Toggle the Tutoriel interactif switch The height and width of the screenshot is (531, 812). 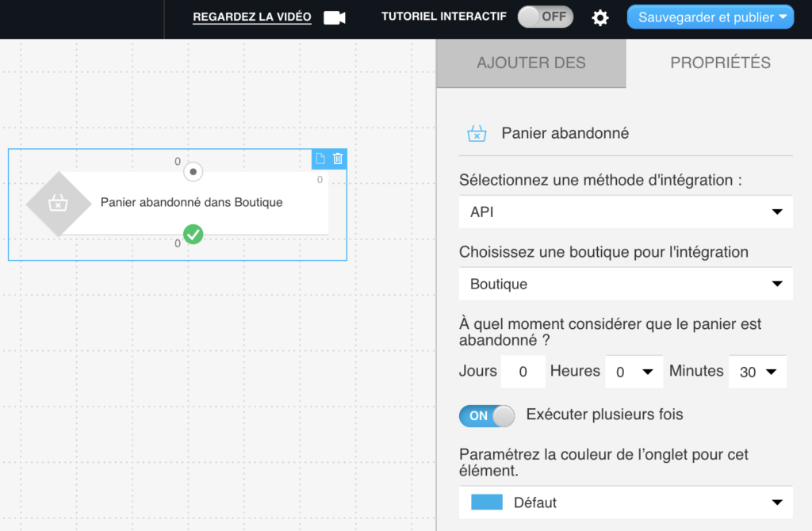546,17
